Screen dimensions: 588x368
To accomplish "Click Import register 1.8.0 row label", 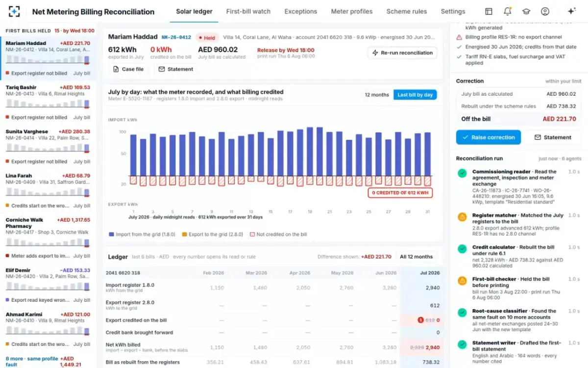I will (x=130, y=285).
